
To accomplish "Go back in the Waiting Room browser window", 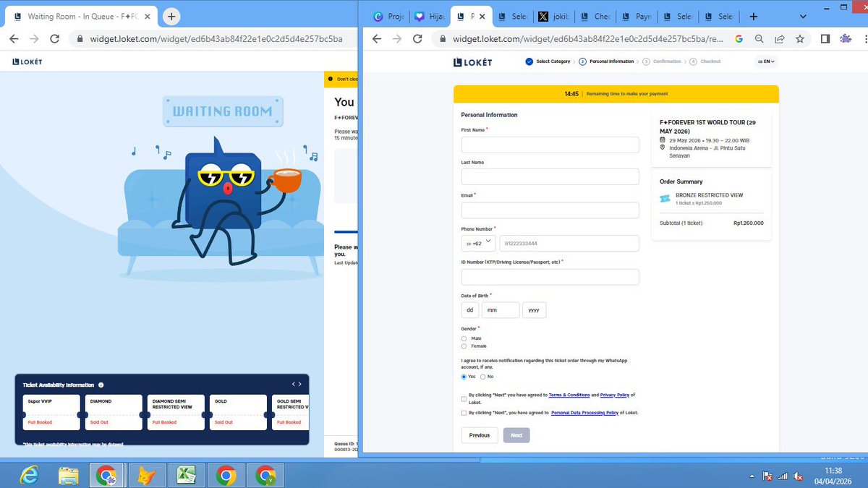I will click(x=14, y=38).
